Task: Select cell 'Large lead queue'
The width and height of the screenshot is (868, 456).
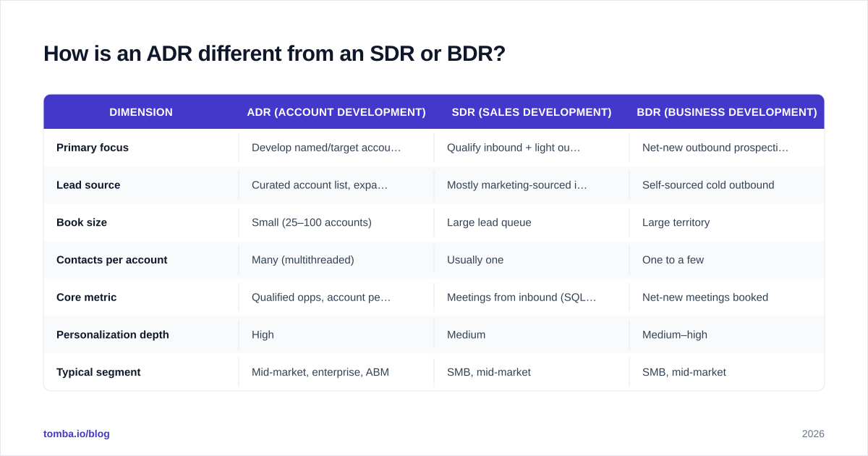Action: point(532,223)
